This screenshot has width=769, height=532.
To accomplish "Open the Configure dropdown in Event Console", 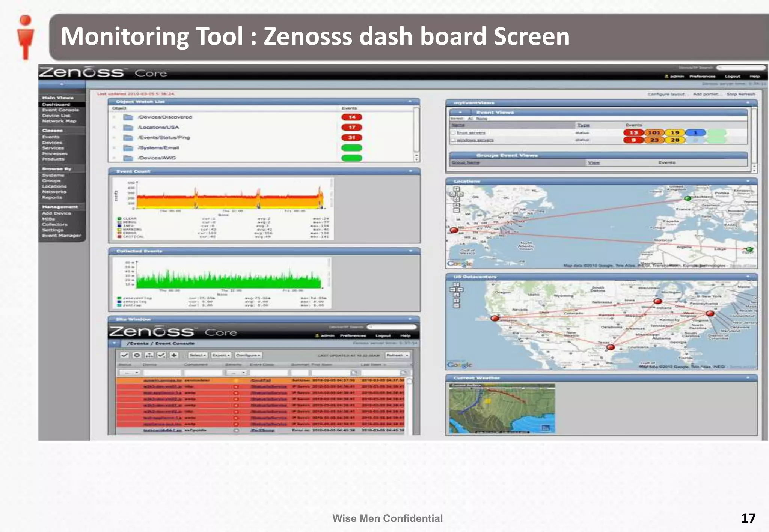I will (248, 355).
